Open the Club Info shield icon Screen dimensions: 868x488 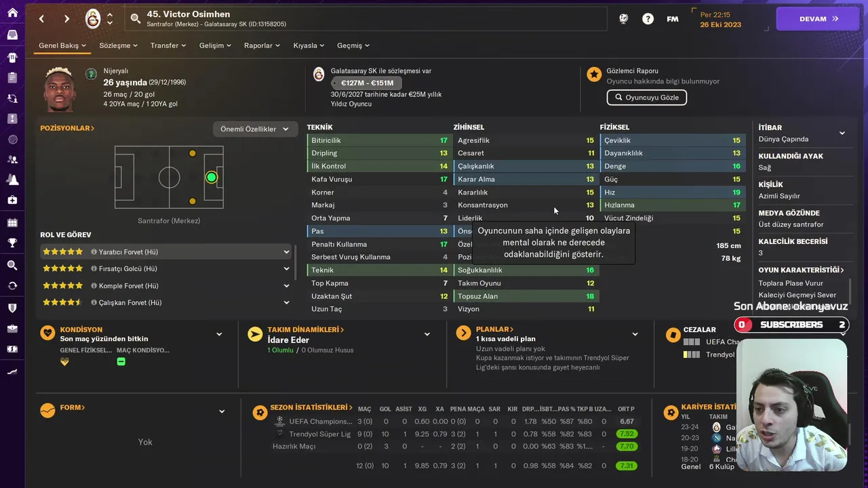tap(12, 308)
